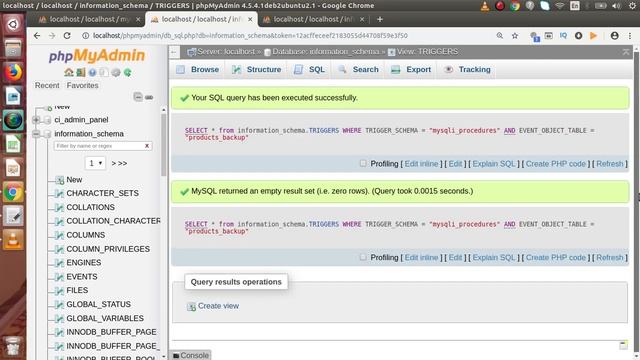Viewport: 640px width, 360px height.
Task: Open system volume indicator
Action: coord(616,6)
